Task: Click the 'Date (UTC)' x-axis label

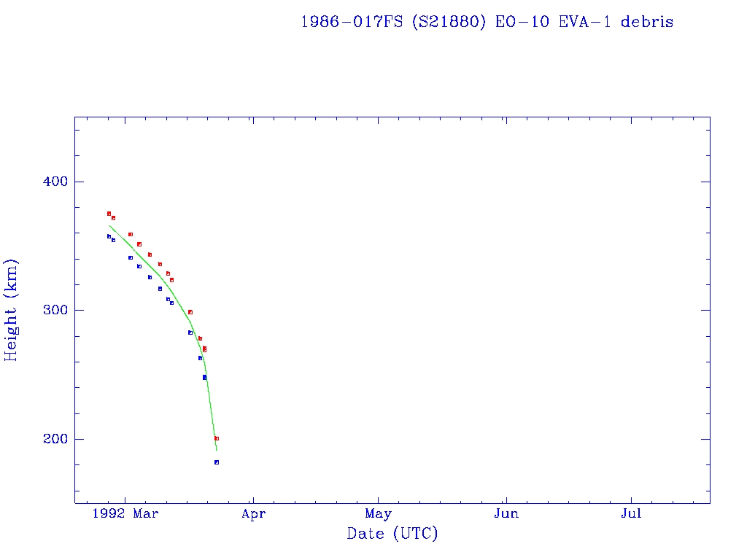Action: click(392, 534)
